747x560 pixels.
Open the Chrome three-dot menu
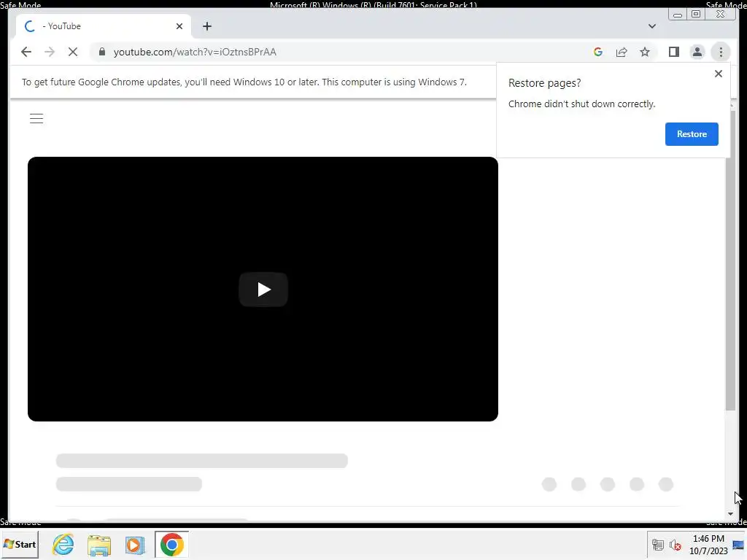pos(721,52)
